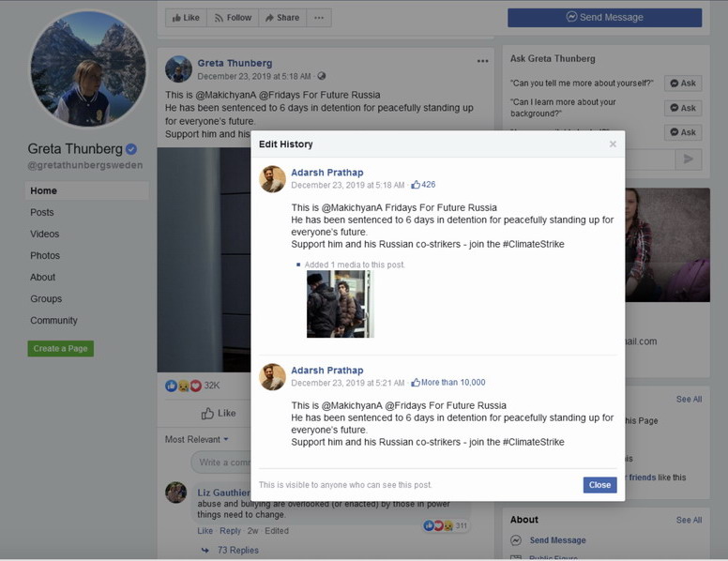Open first Adarsh Prathap name link
The height and width of the screenshot is (561, 728).
coord(326,173)
